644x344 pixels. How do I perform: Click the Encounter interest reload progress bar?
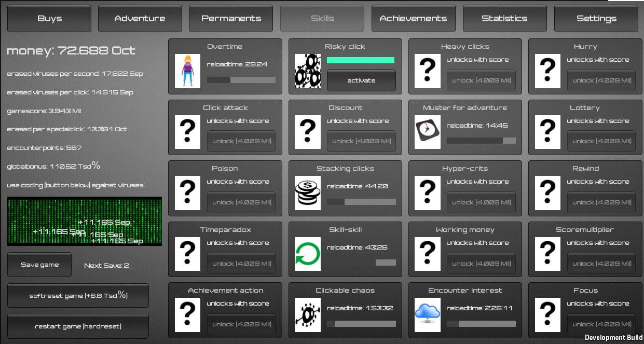coord(481,324)
